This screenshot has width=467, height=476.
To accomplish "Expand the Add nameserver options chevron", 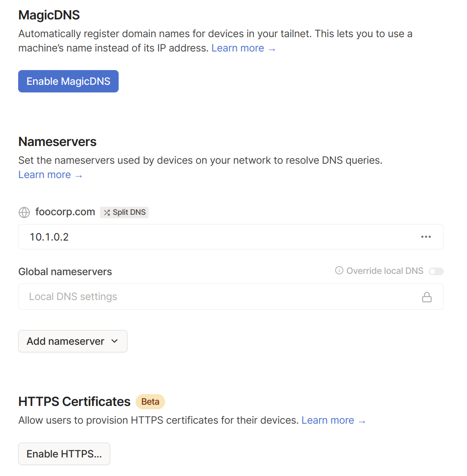I will coord(114,341).
